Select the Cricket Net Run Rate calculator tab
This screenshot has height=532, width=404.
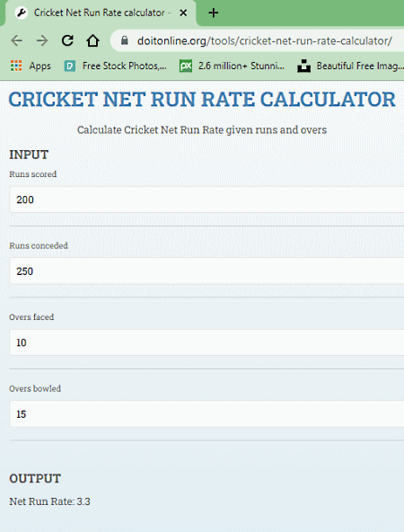[100, 13]
